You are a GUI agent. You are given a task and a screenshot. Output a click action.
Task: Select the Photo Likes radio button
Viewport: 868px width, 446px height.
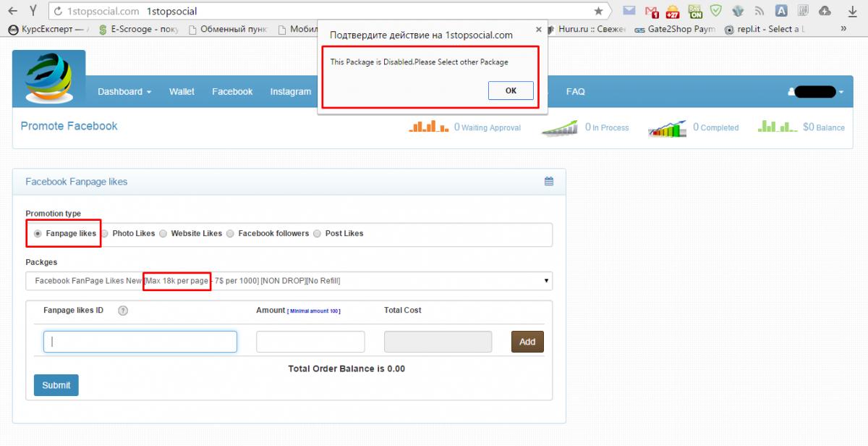[105, 234]
